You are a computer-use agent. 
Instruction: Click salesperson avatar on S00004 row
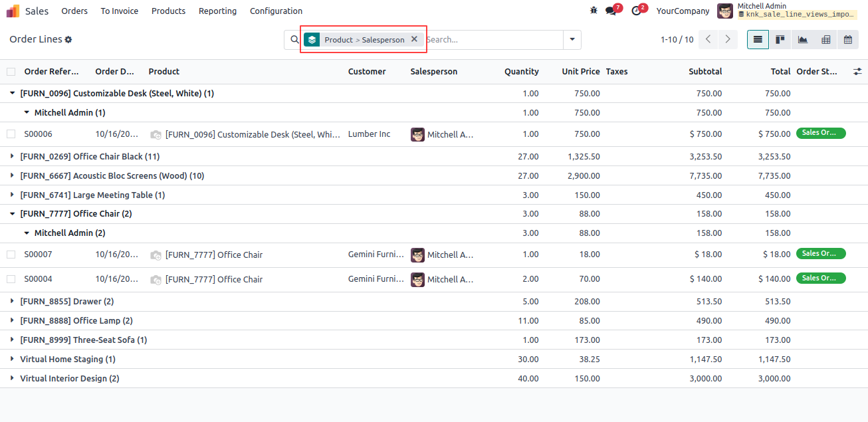417,279
